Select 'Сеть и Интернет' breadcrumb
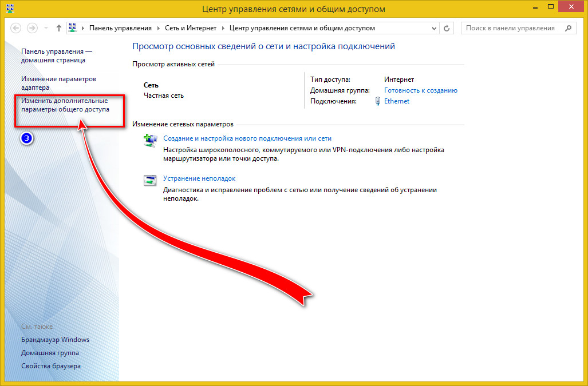The width and height of the screenshot is (588, 386). (x=191, y=28)
